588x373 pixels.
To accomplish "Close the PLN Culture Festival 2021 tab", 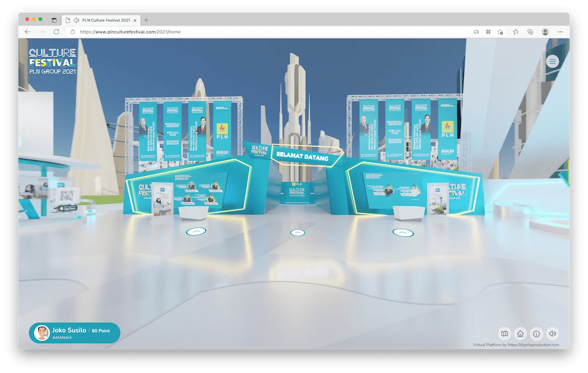I will (135, 20).
